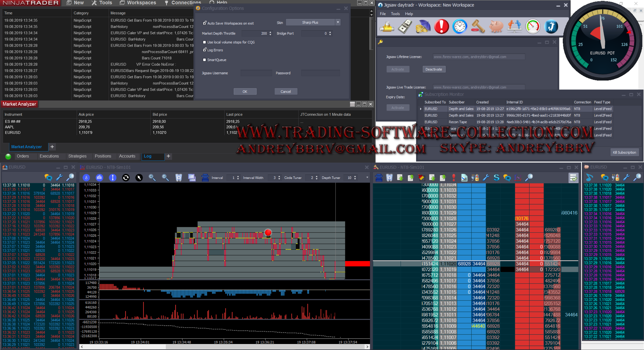Click the recycle bin icon on chart toolbar

(179, 178)
